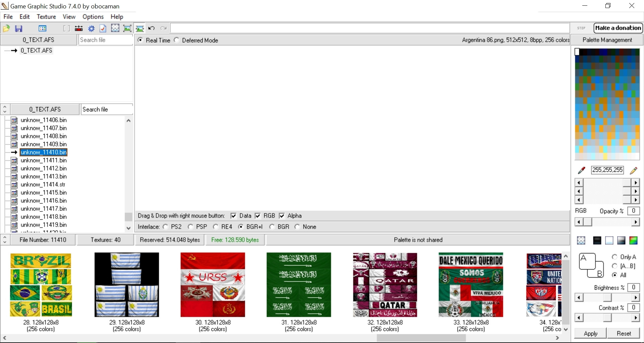
Task: Click the Brightness slider handle
Action: [x=607, y=298]
